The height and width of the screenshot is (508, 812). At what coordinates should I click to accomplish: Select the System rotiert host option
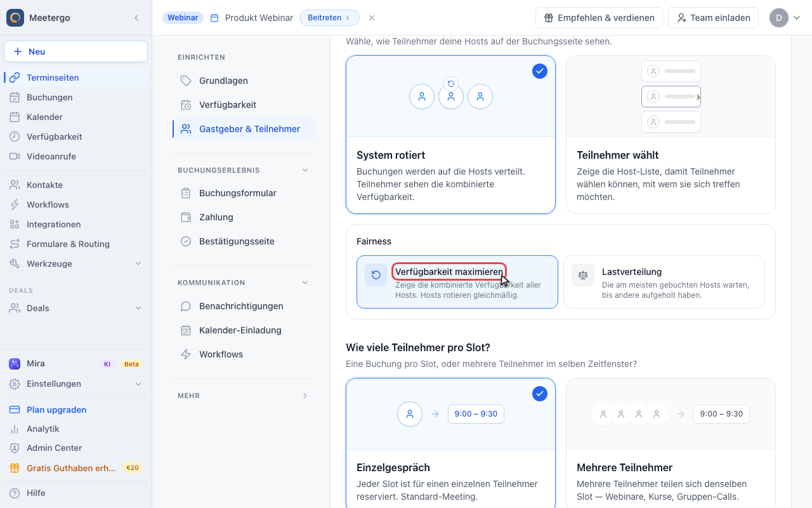[450, 135]
